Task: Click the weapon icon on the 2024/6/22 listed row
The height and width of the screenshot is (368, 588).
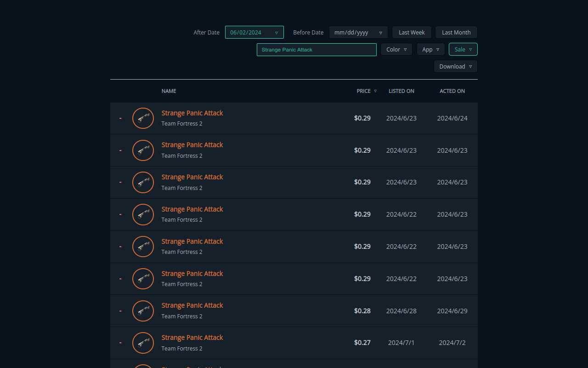Action: [143, 214]
